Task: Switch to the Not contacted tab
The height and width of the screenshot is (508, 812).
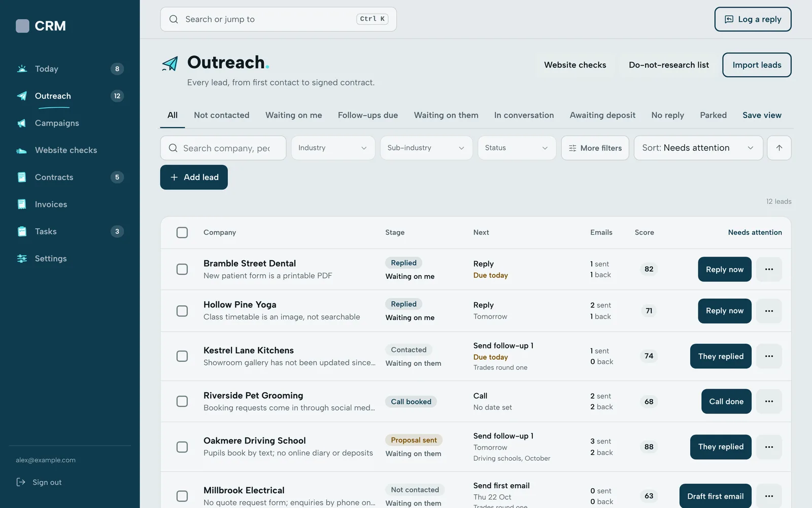Action: (222, 115)
